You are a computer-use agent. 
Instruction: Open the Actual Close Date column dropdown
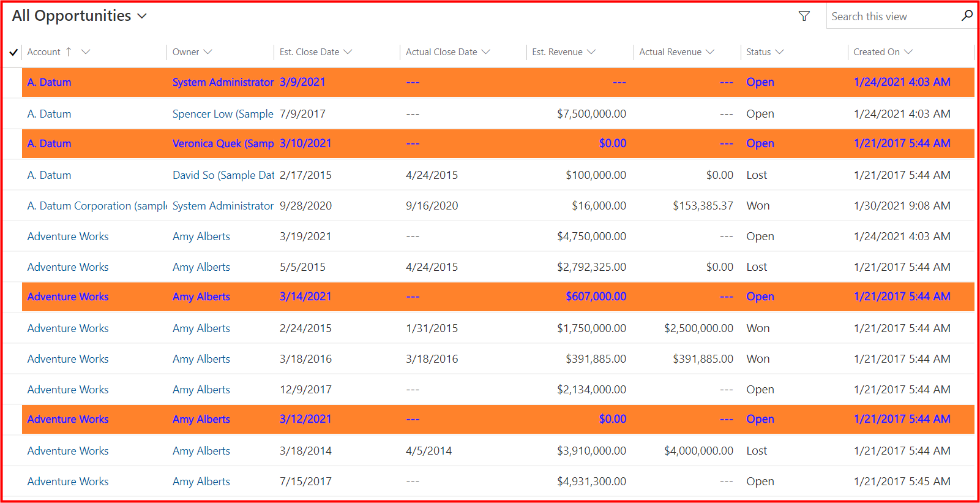click(486, 52)
